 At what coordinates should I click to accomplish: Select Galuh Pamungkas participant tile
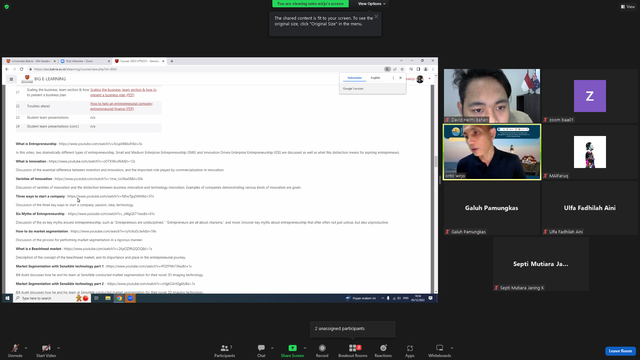coord(492,208)
